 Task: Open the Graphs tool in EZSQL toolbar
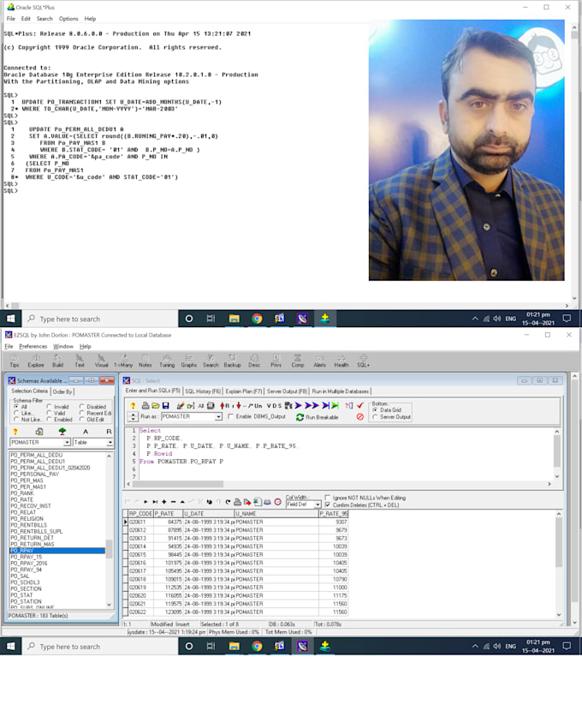click(x=189, y=361)
